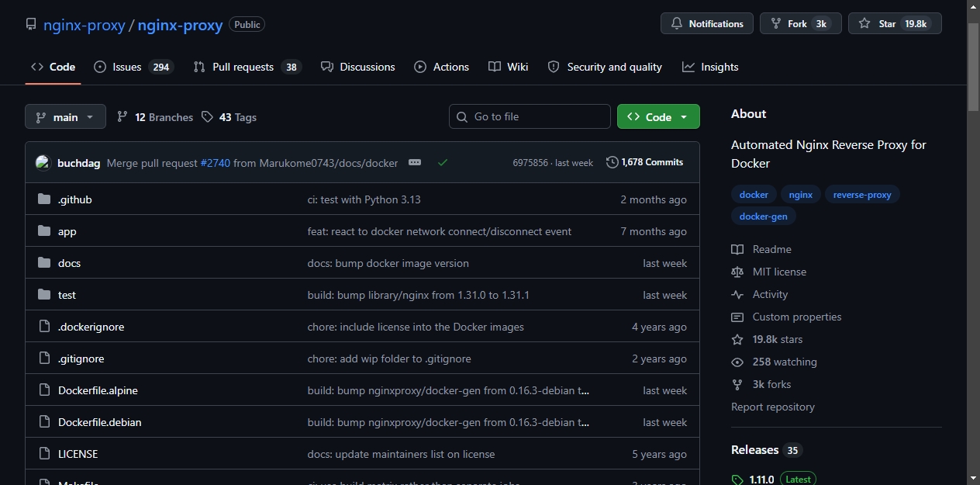Star the nginx-proxy repository

point(895,23)
